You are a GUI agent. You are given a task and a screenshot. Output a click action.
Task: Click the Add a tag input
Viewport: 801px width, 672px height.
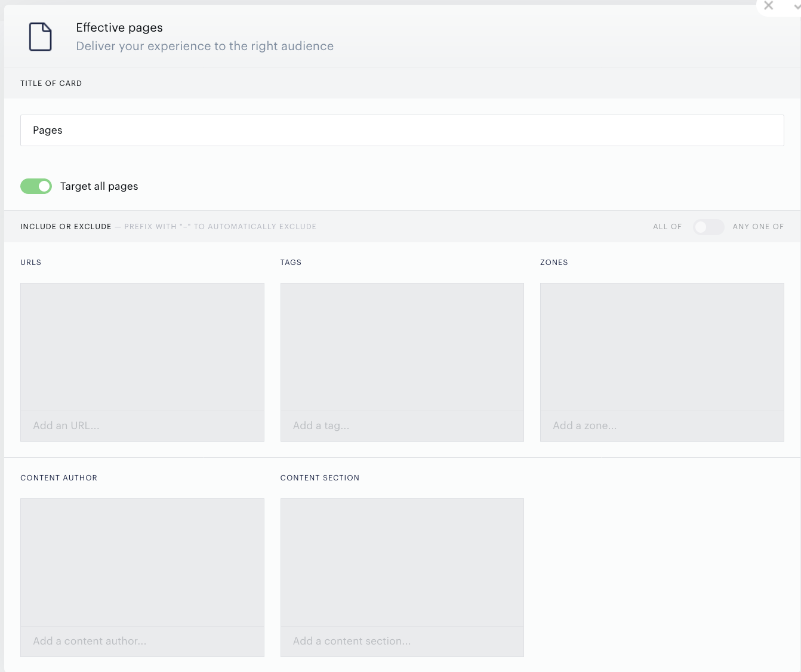(x=402, y=426)
